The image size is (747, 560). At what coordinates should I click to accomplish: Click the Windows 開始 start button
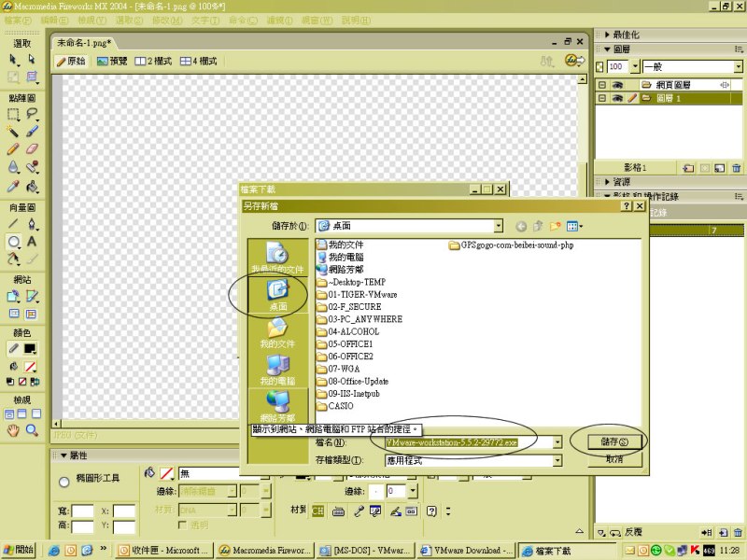(x=19, y=550)
